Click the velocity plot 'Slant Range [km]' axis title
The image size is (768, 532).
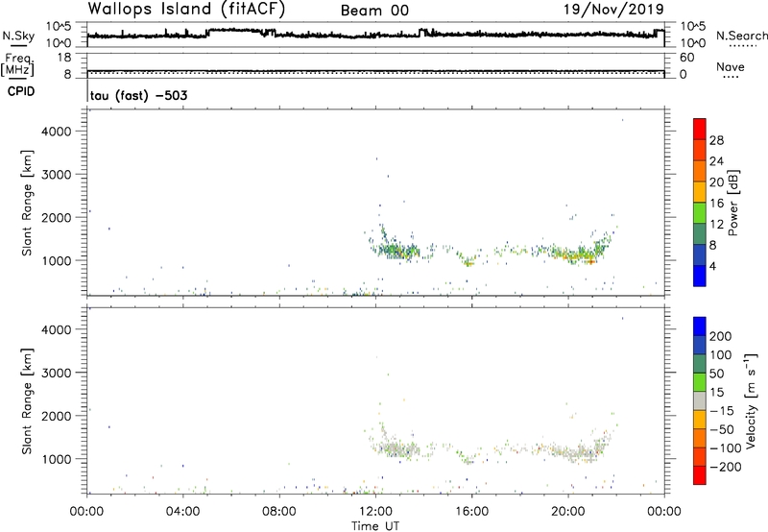(27, 401)
